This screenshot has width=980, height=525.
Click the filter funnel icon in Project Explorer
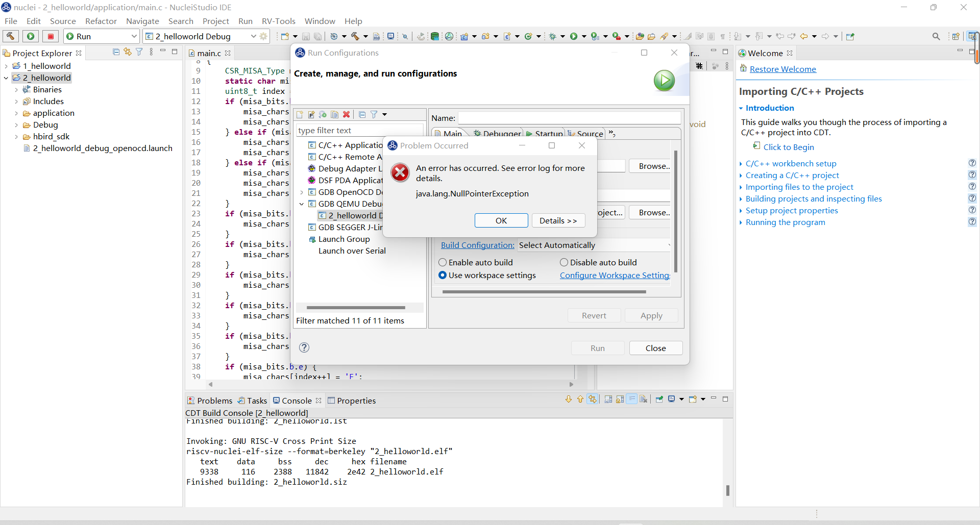coord(139,52)
